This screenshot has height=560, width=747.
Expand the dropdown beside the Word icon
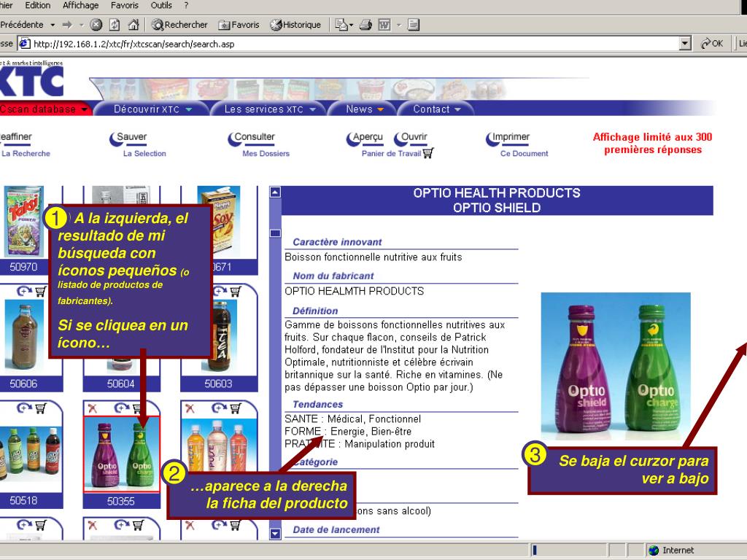coord(399,25)
